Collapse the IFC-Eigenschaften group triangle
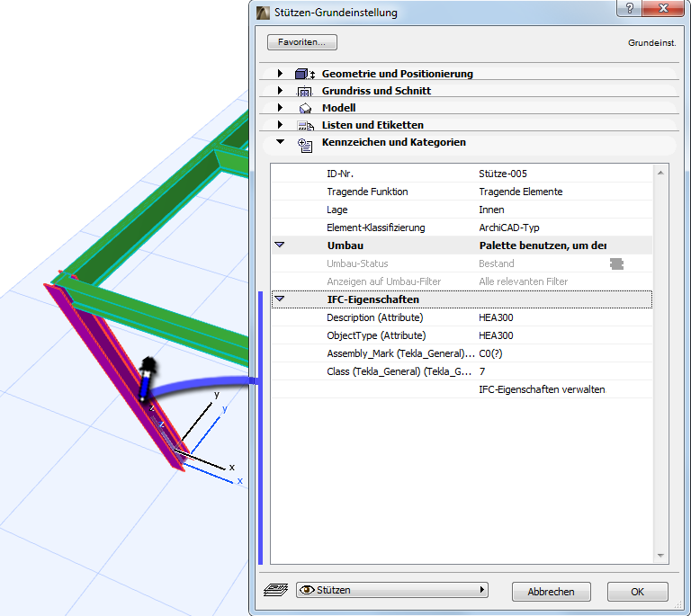Image resolution: width=691 pixels, height=616 pixels. pyautogui.click(x=280, y=299)
